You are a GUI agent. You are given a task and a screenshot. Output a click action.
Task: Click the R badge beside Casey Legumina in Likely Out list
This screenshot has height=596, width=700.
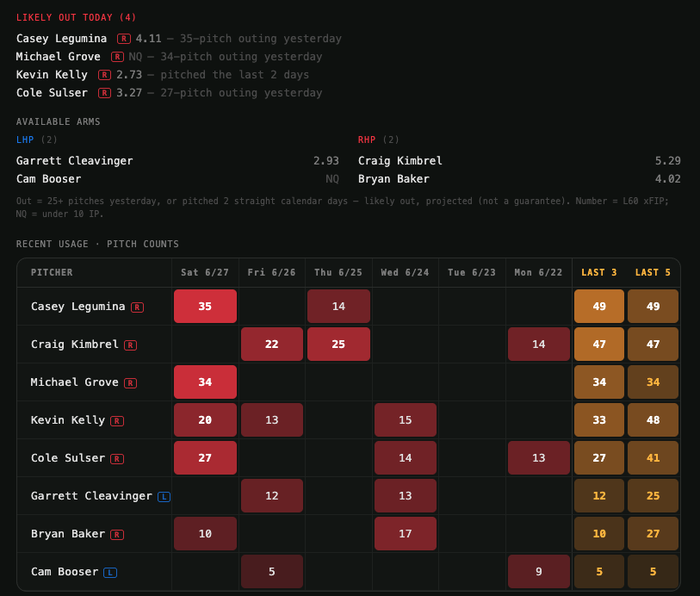tap(124, 39)
